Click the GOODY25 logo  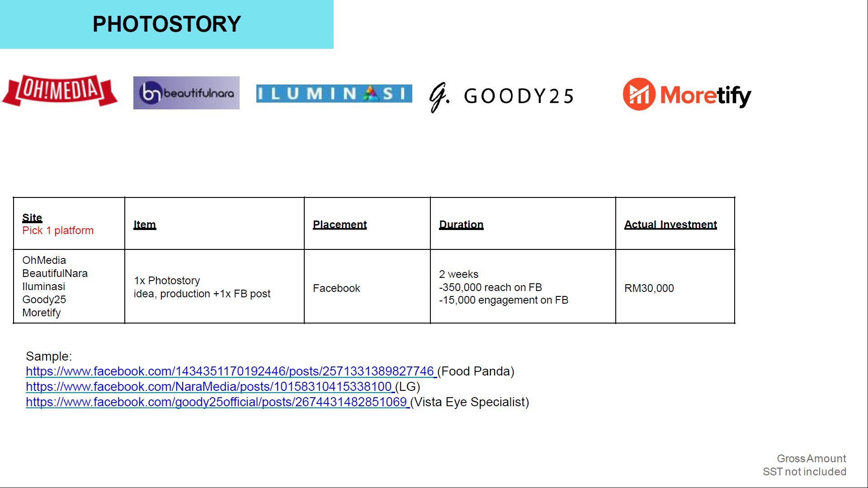501,96
